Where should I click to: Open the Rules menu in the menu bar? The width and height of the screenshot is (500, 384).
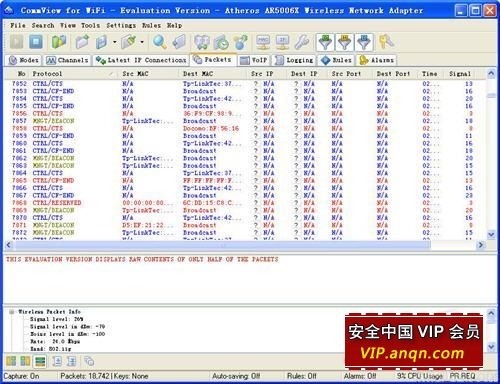click(x=151, y=25)
